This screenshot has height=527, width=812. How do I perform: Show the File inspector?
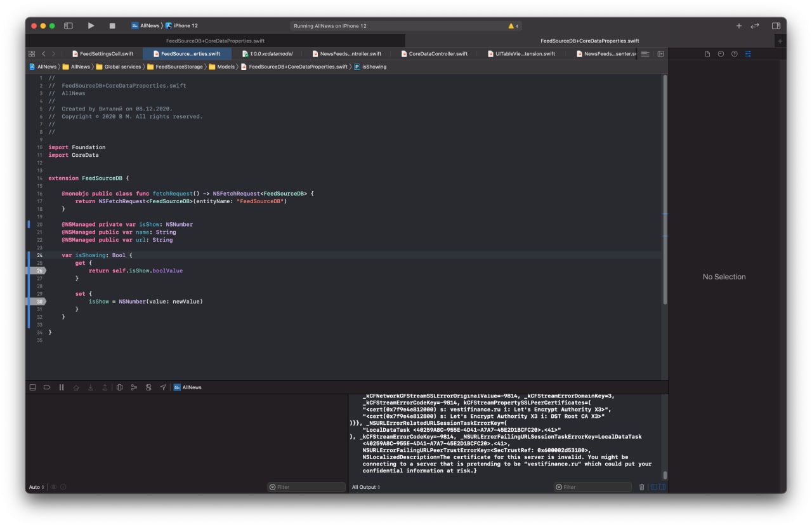tap(707, 54)
